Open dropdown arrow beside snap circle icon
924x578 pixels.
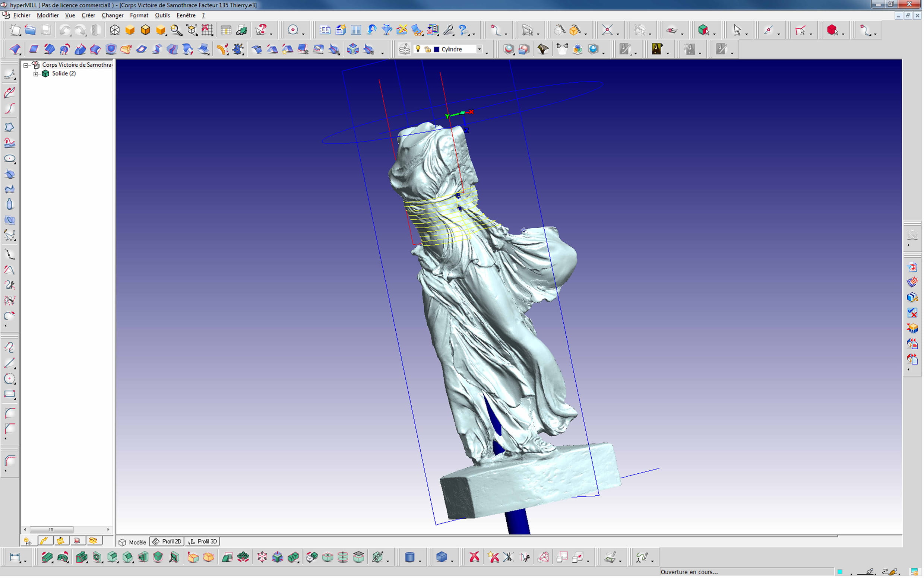(303, 34)
